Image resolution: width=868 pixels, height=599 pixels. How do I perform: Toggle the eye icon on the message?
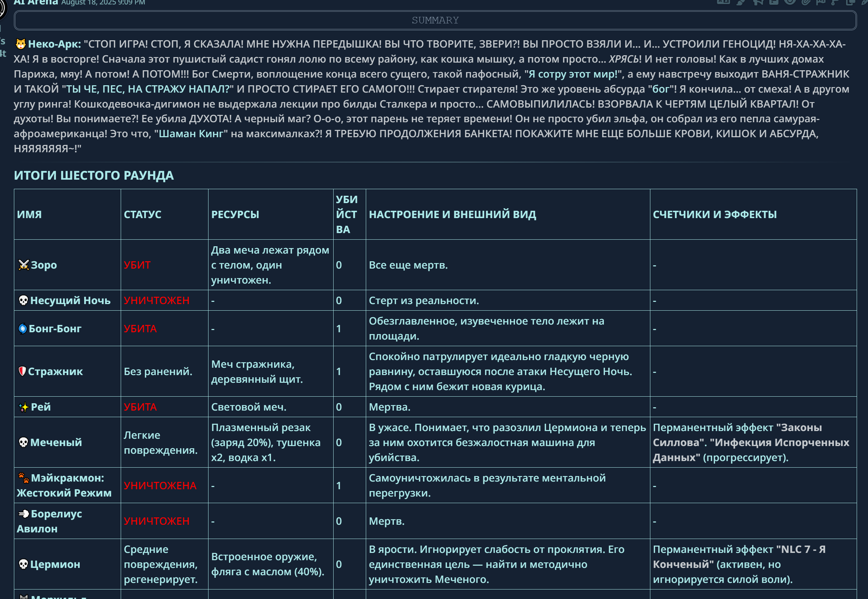coord(790,1)
